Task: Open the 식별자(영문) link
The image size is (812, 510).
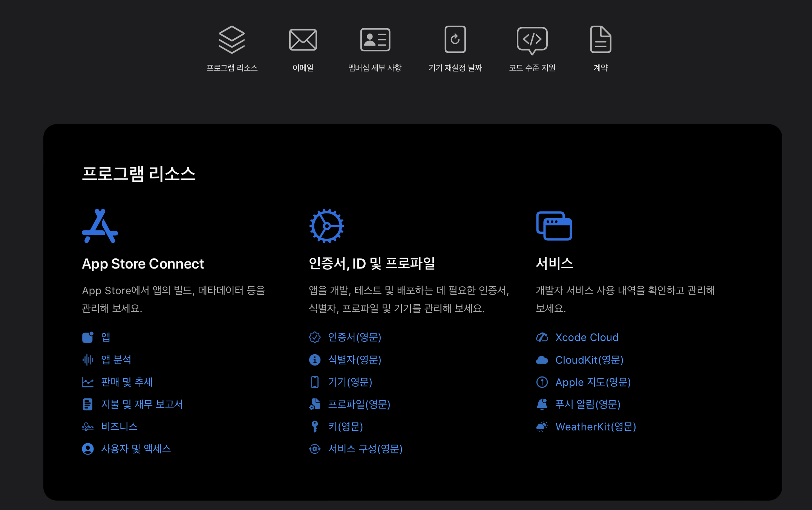Action: [355, 359]
